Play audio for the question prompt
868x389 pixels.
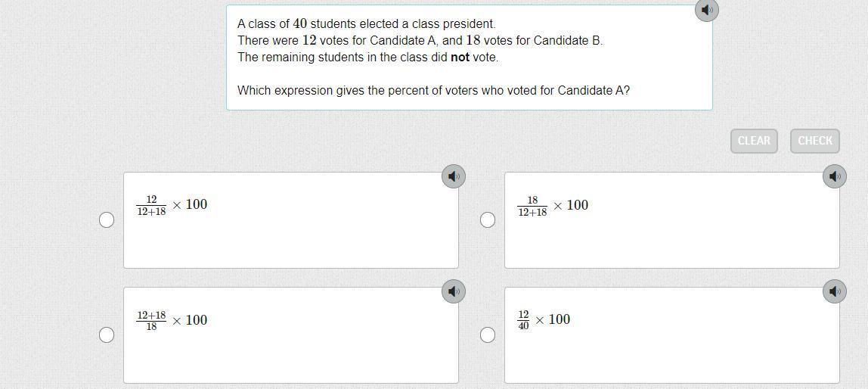point(706,10)
